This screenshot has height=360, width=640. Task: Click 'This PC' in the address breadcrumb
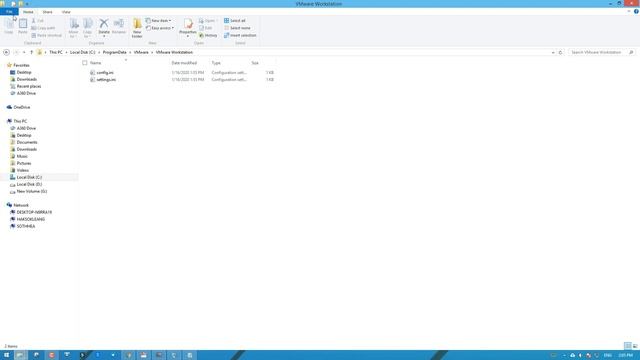[x=56, y=52]
